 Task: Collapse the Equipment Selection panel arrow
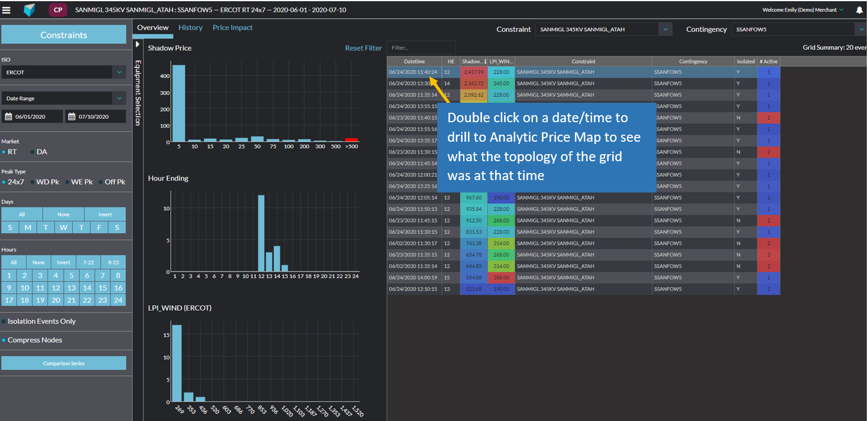point(138,44)
